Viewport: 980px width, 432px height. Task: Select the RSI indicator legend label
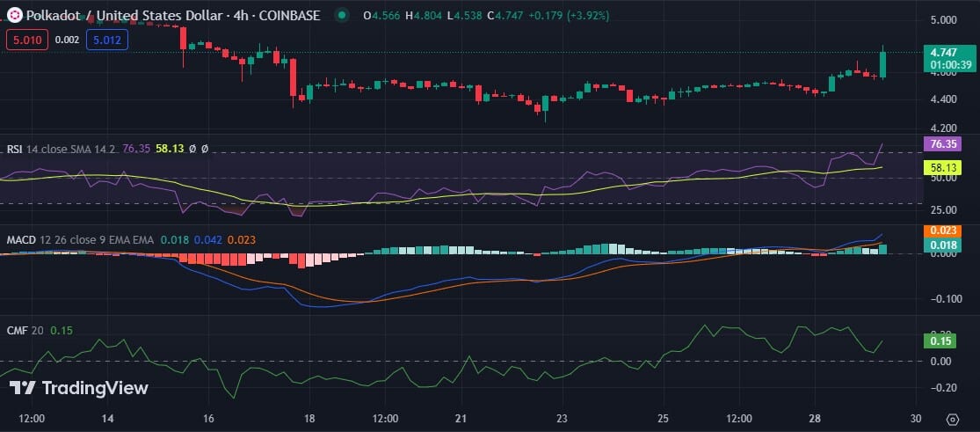(x=15, y=150)
